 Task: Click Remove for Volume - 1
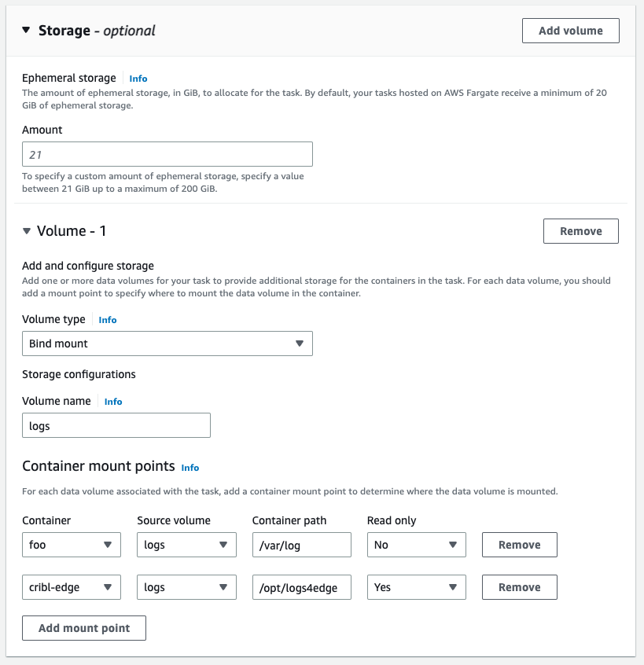(x=580, y=230)
